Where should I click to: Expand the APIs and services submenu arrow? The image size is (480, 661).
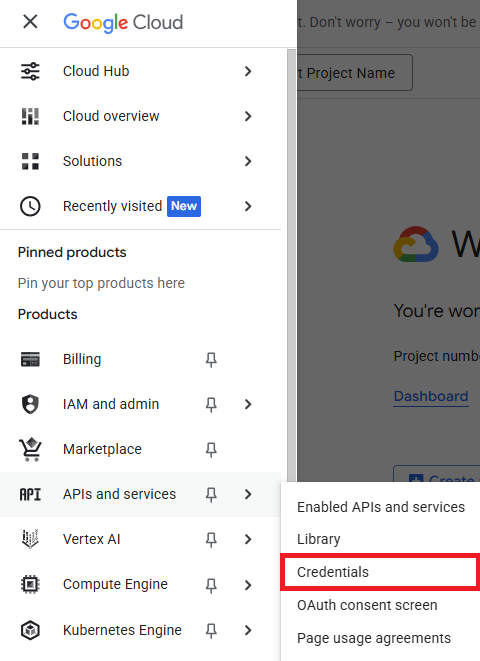pyautogui.click(x=248, y=494)
